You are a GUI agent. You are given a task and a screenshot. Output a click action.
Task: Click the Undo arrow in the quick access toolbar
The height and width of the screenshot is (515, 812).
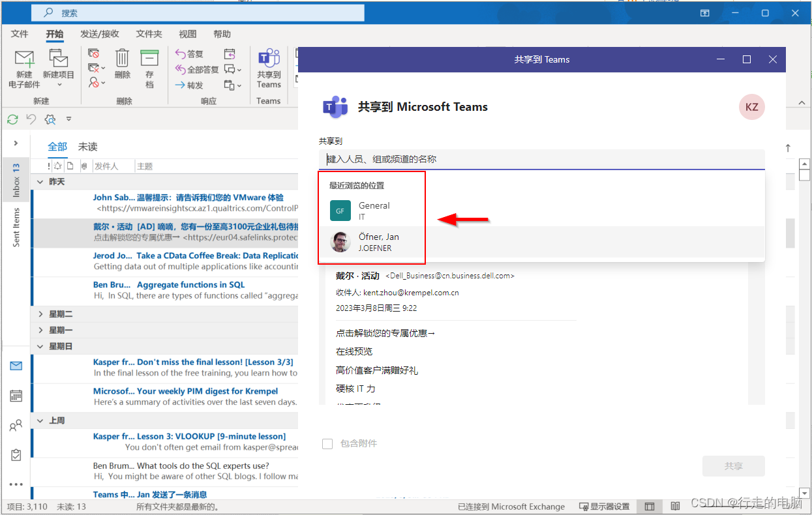pos(31,119)
